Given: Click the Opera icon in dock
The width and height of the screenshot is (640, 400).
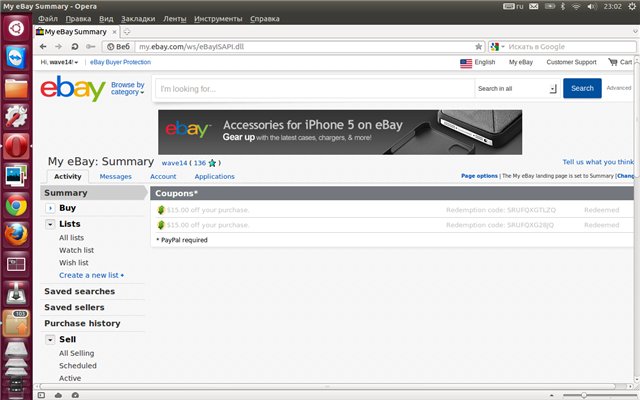Looking at the screenshot, I should click(x=16, y=146).
